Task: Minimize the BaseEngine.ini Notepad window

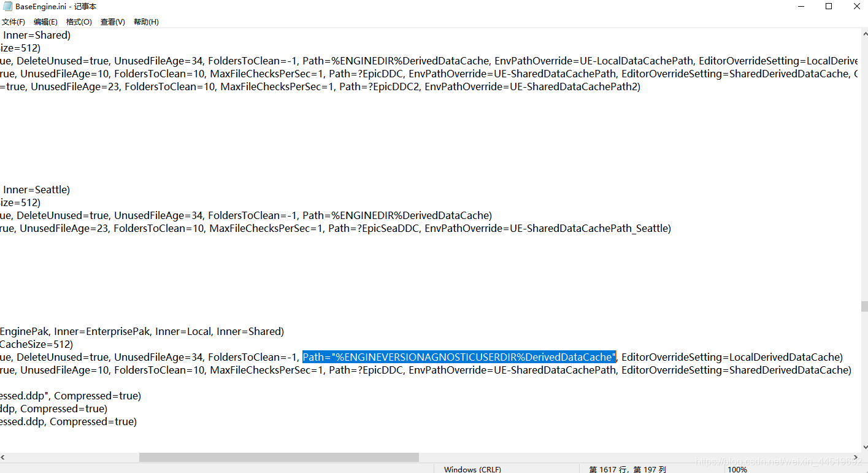Action: pos(801,6)
